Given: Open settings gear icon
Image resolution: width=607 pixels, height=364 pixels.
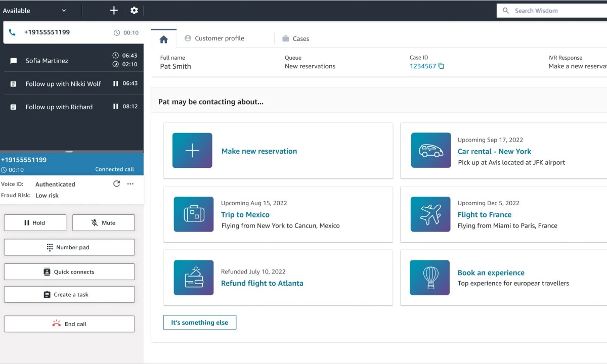Looking at the screenshot, I should [x=134, y=10].
